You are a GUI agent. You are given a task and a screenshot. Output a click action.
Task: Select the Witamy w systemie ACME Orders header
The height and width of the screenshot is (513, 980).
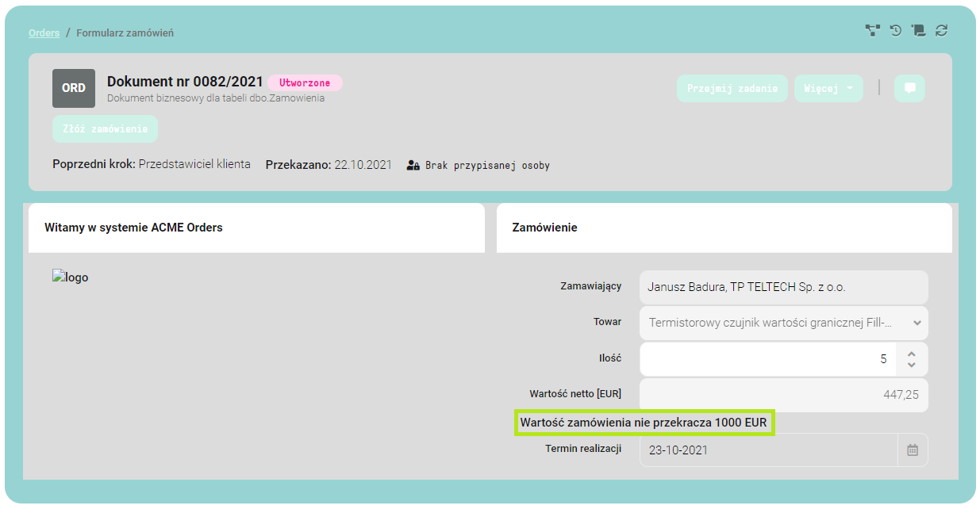click(x=256, y=228)
